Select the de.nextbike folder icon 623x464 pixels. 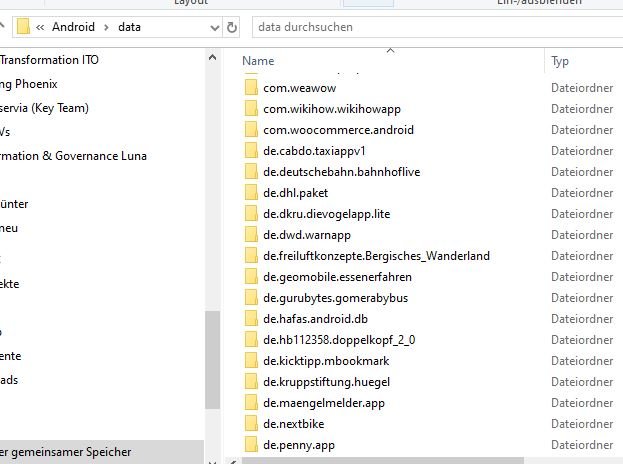(251, 424)
